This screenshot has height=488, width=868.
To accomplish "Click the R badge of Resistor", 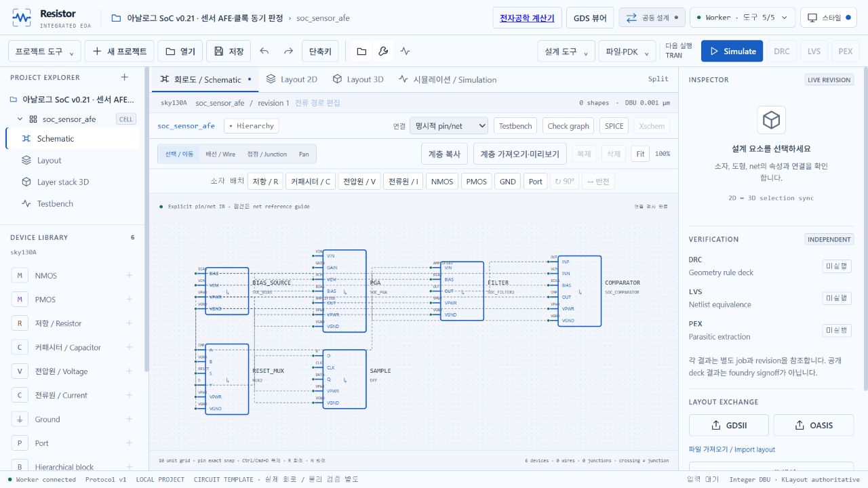I will (x=20, y=323).
